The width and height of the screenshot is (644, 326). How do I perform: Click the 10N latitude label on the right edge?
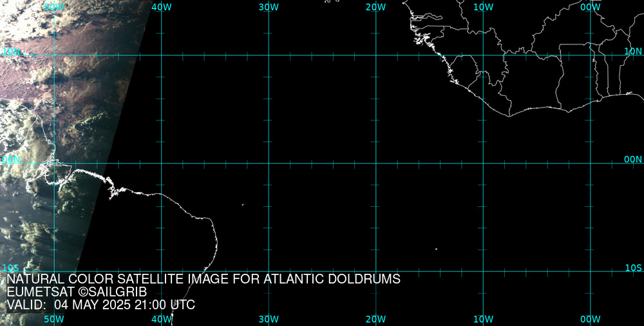[x=633, y=52]
